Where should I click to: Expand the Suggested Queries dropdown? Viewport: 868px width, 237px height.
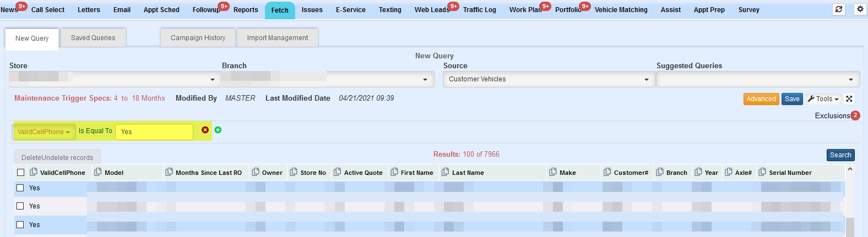[757, 80]
